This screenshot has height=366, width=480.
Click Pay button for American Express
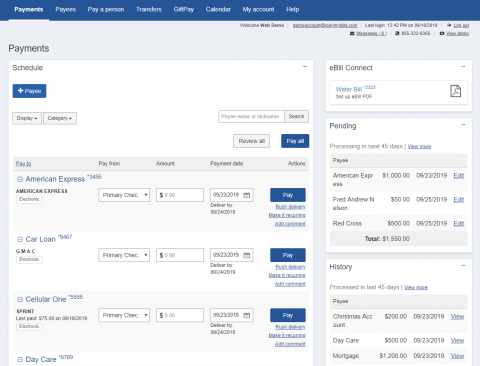288,195
